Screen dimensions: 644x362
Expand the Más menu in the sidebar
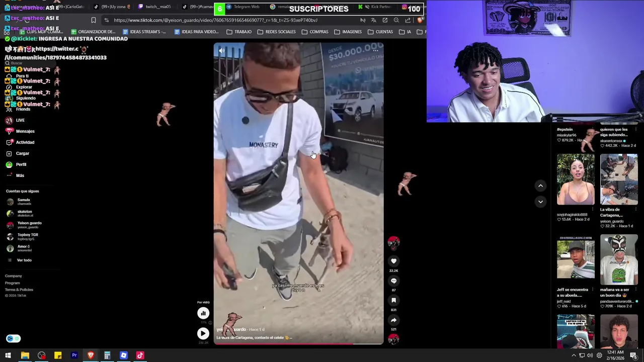pyautogui.click(x=15, y=175)
